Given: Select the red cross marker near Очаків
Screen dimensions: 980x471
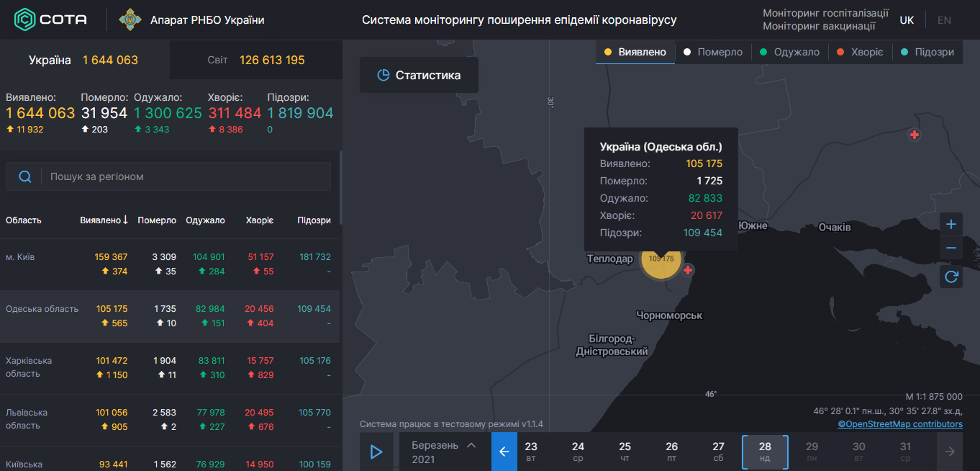Looking at the screenshot, I should pos(915,135).
